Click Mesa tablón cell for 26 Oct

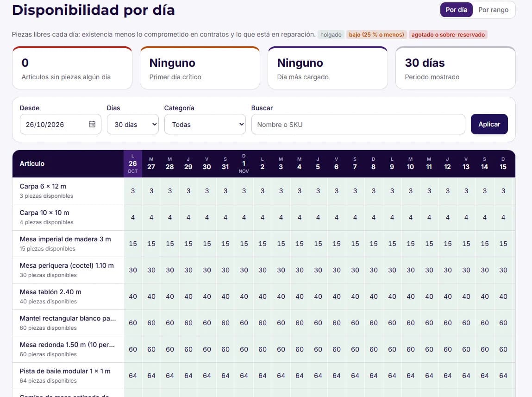pos(133,296)
